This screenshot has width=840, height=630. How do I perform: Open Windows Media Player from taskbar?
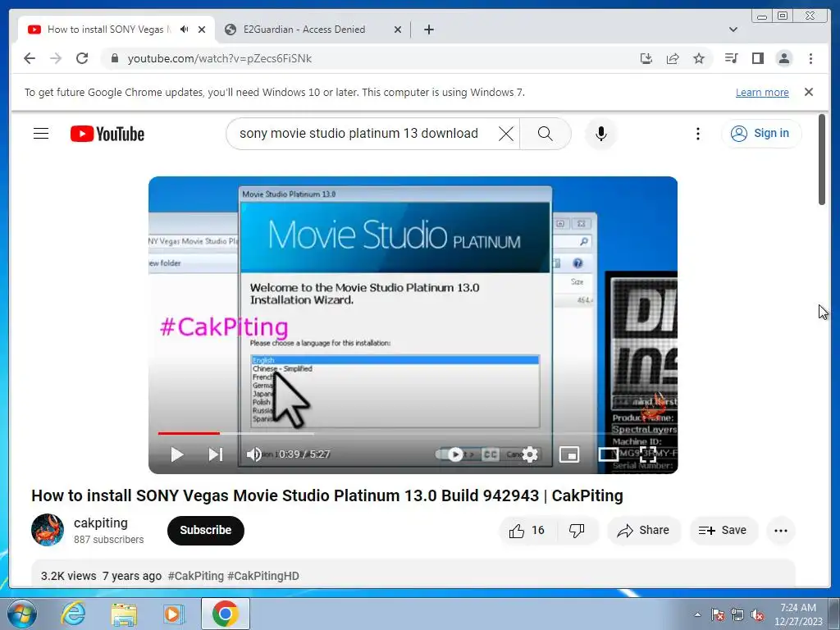pos(174,614)
